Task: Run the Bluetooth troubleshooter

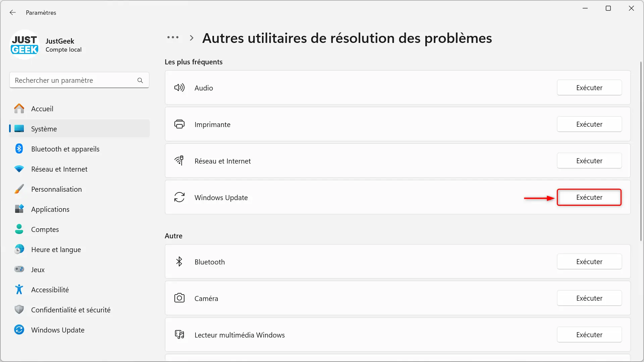Action: coord(589,262)
